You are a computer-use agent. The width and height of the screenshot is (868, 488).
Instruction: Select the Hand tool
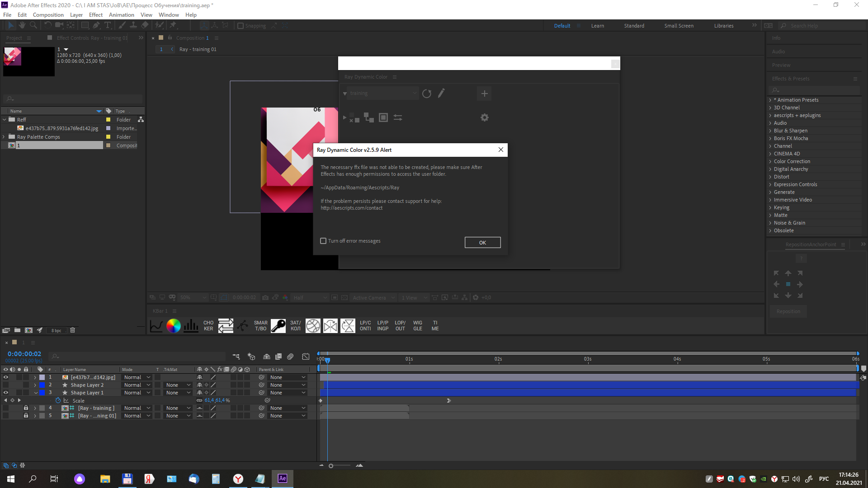click(x=22, y=26)
